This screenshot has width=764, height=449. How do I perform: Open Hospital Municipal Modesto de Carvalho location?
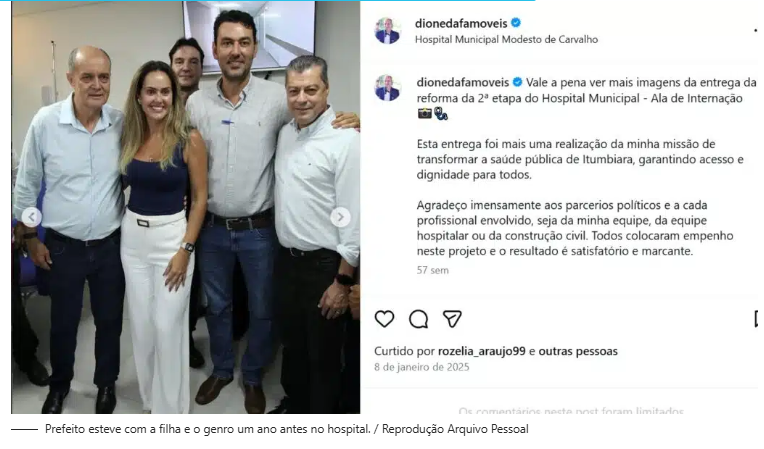506,39
